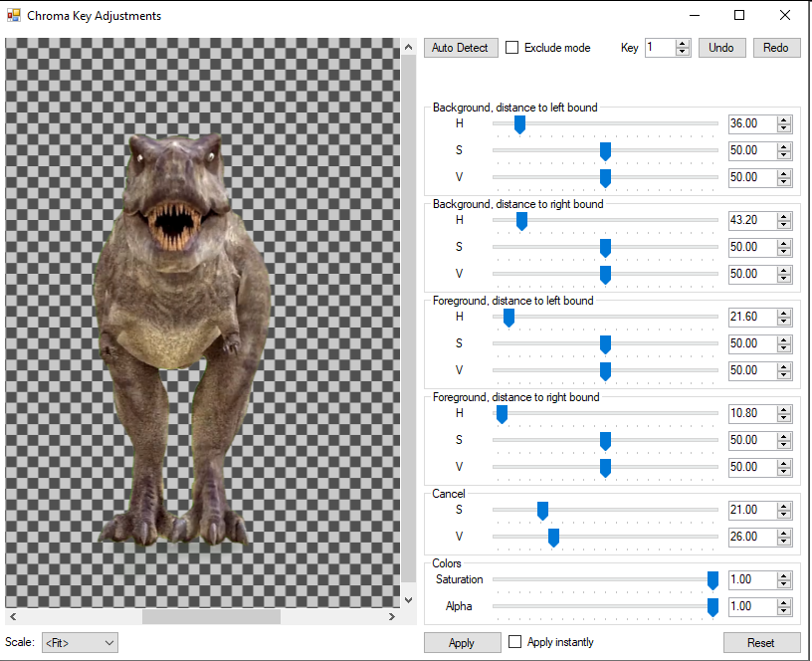The image size is (812, 661).
Task: Click the Cancel S slider handle
Action: 542,512
